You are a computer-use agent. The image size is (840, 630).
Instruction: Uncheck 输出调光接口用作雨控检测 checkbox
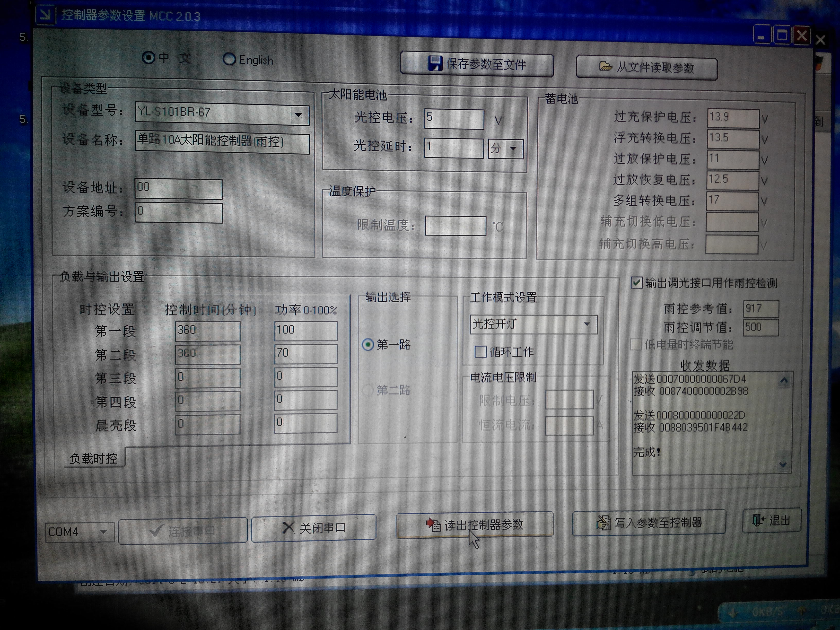[636, 283]
